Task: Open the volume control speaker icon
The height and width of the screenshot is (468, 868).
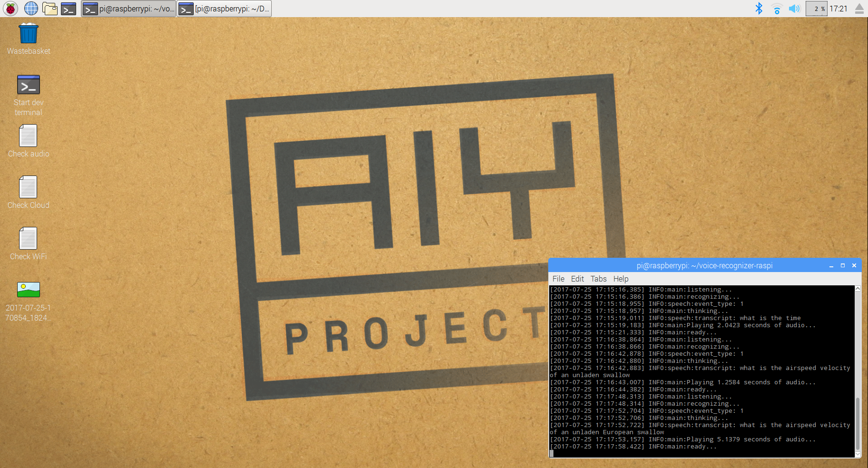Action: tap(794, 9)
